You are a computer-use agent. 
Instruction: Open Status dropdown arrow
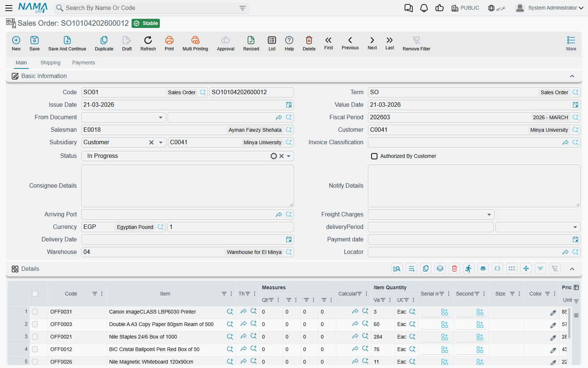point(288,156)
